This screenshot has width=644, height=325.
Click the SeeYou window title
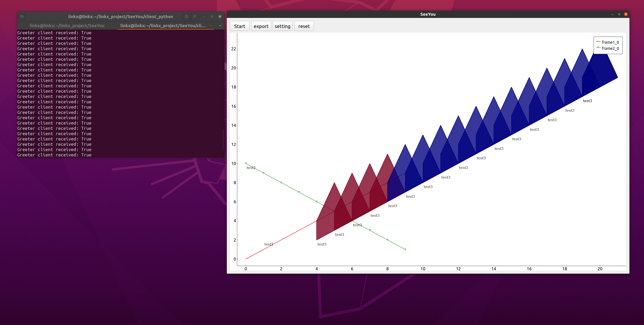[x=428, y=14]
